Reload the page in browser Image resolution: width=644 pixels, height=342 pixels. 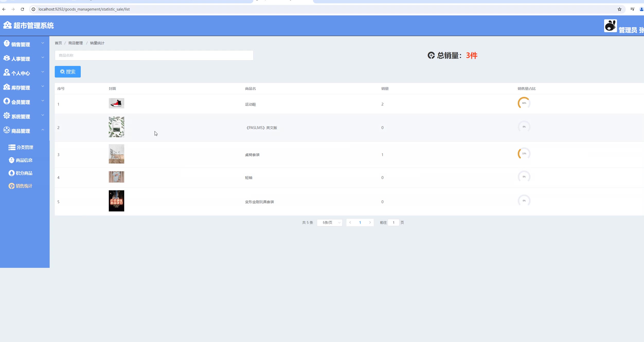point(22,9)
